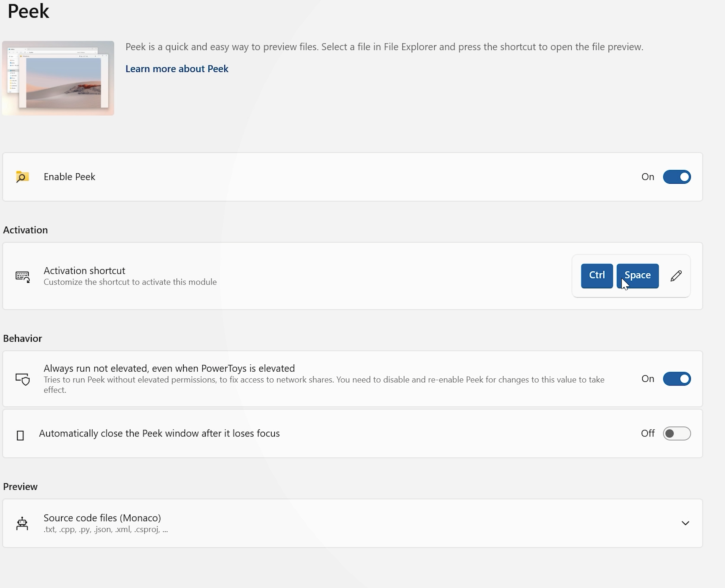Click 'Automatically close the Peek window' label
This screenshot has width=725, height=588.
(159, 433)
